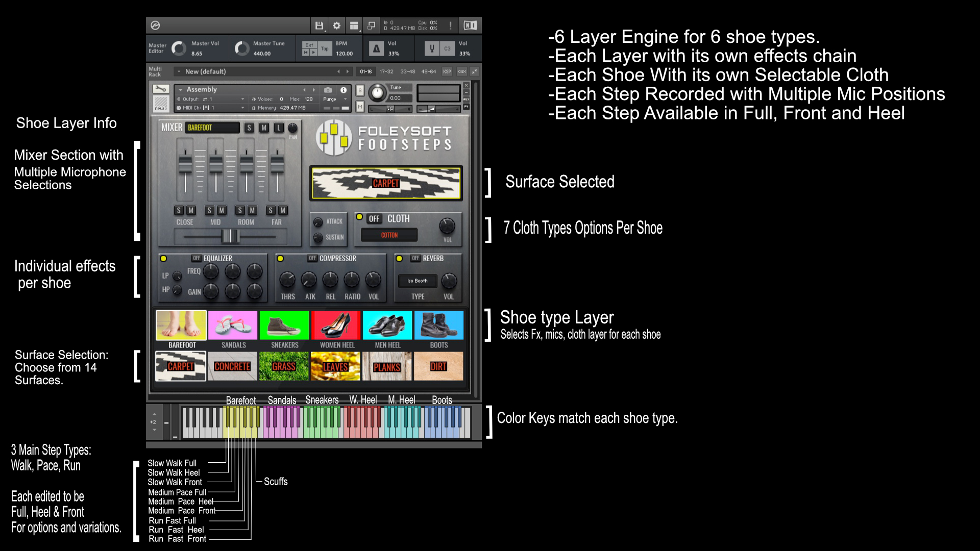This screenshot has width=980, height=551.
Task: Select the CONCRETE surface button
Action: click(x=232, y=366)
